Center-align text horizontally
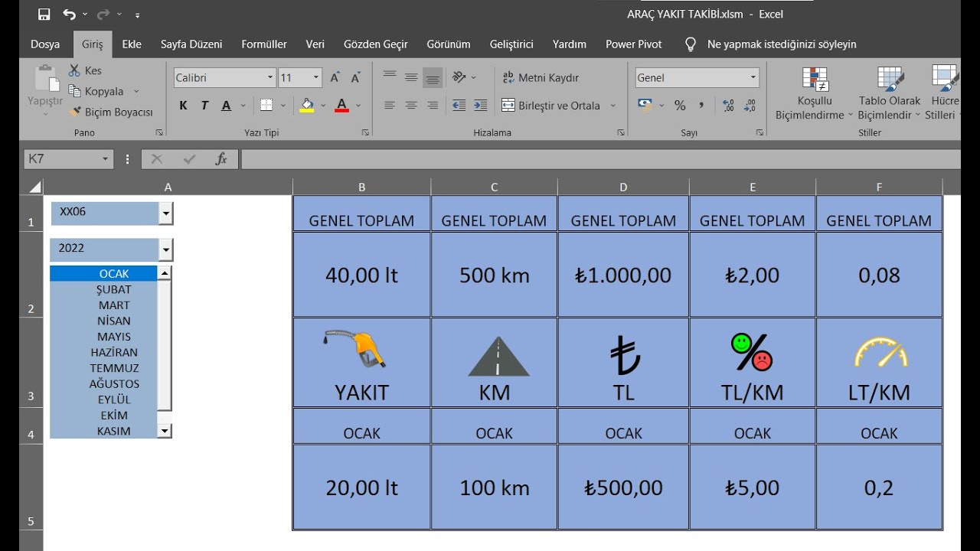 [x=411, y=106]
